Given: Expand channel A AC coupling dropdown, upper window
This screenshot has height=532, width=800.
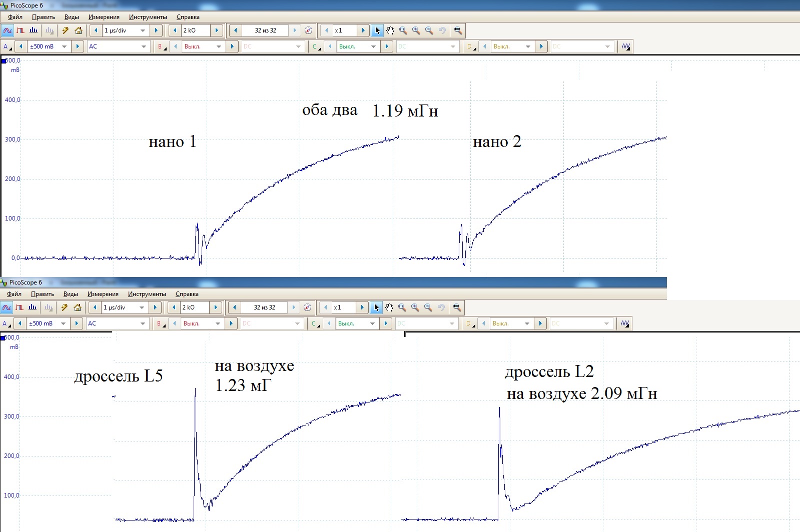Looking at the screenshot, I should [144, 46].
